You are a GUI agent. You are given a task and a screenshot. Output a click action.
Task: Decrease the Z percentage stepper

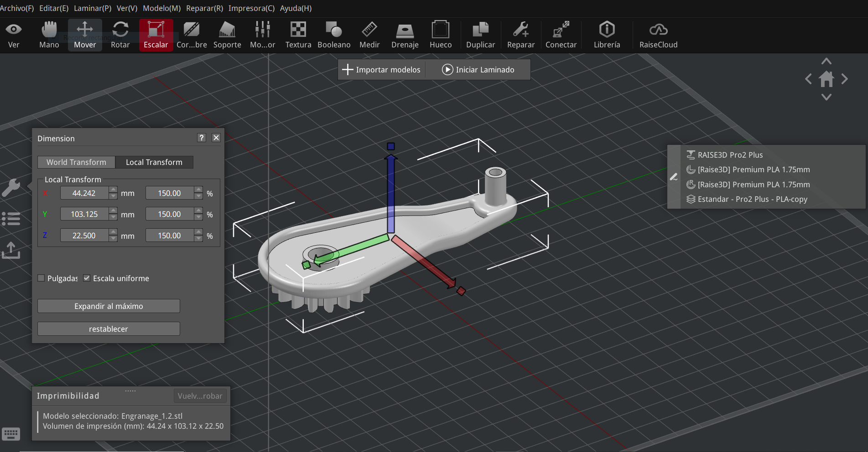pyautogui.click(x=198, y=239)
